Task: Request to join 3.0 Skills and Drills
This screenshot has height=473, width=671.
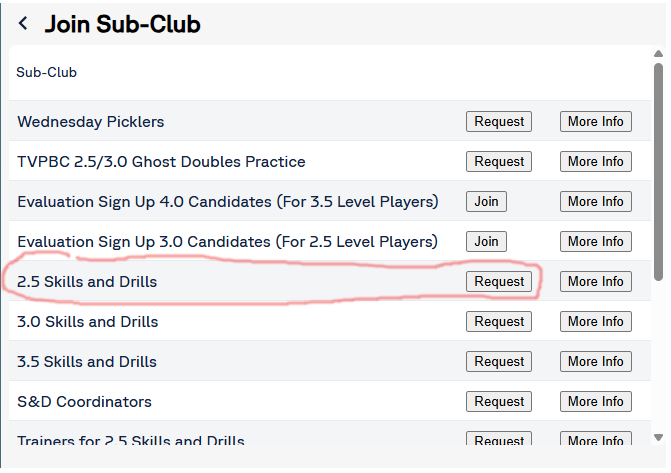Action: point(499,322)
